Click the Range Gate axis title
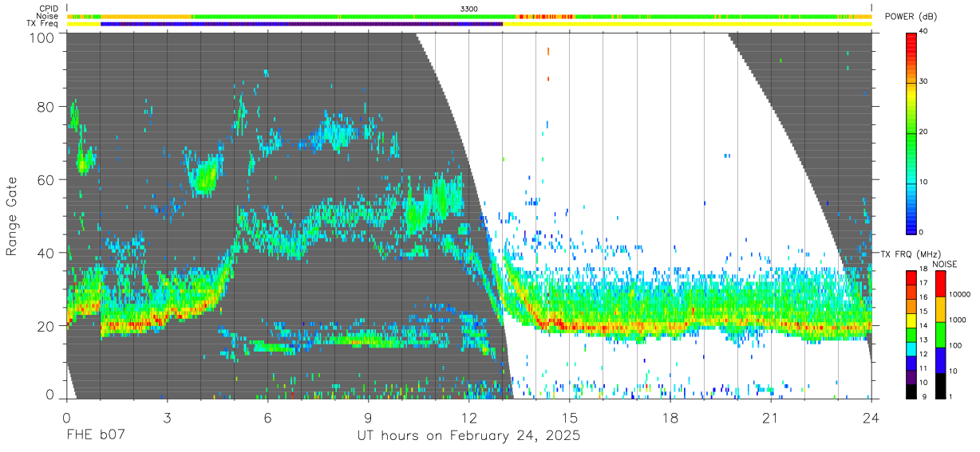 point(12,217)
